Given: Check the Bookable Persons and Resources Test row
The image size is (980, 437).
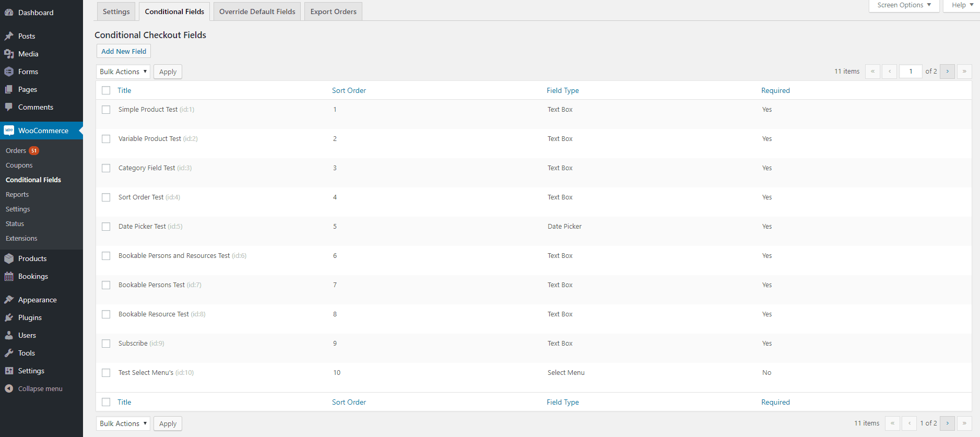Looking at the screenshot, I should pyautogui.click(x=106, y=256).
